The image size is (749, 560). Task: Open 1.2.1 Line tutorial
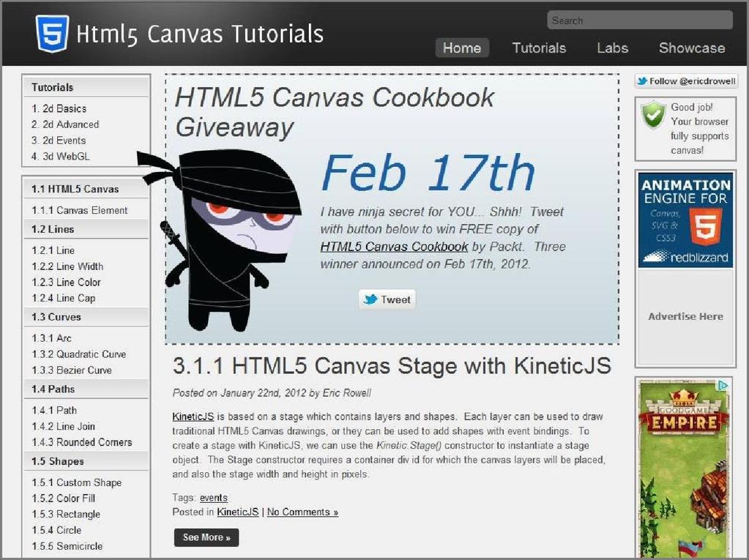(x=53, y=250)
